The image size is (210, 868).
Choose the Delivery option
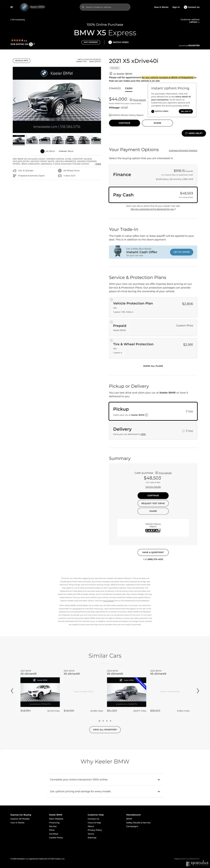pos(153,431)
